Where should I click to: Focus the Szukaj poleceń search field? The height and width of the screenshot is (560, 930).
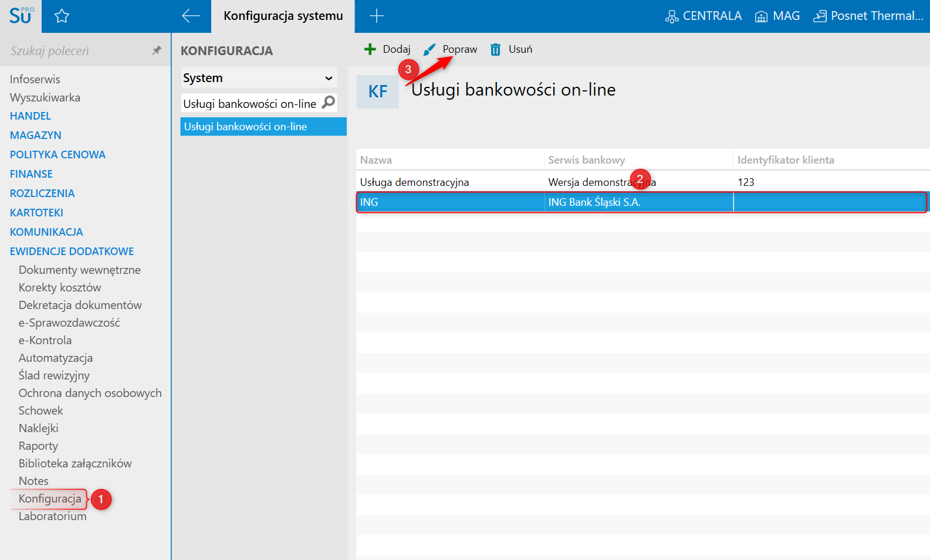(76, 50)
